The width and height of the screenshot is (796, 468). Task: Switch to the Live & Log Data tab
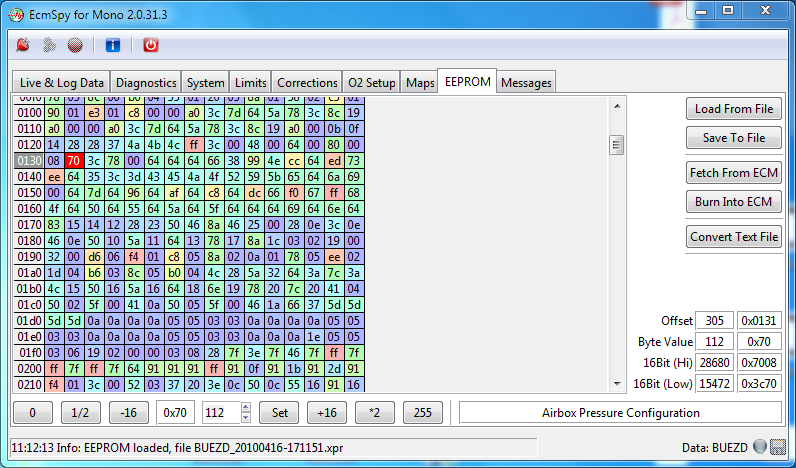tap(62, 83)
